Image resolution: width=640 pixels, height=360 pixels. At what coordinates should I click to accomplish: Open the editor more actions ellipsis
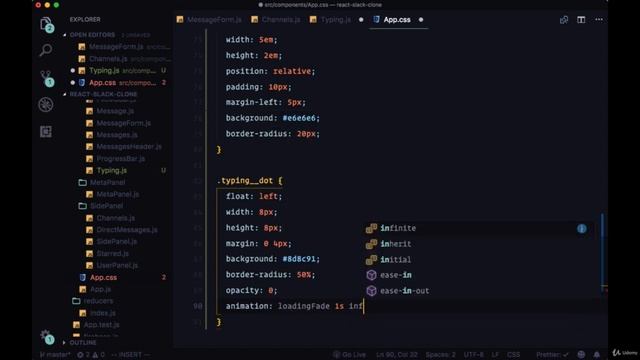tap(599, 20)
